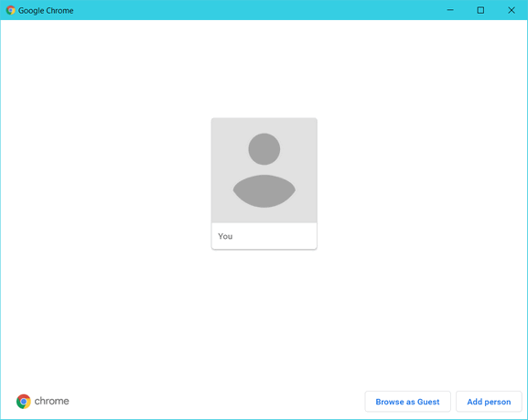
Task: Click the avatar's grey shoulders shape
Action: pyautogui.click(x=264, y=191)
